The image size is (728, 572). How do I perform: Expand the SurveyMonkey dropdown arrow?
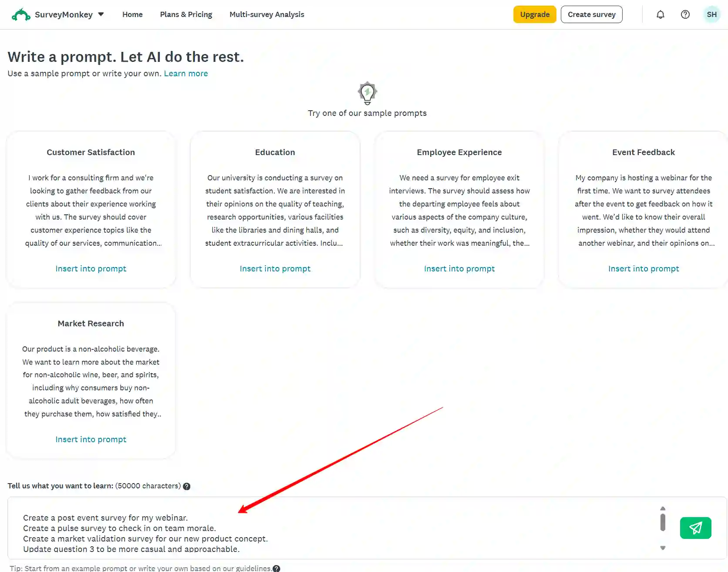(x=101, y=14)
